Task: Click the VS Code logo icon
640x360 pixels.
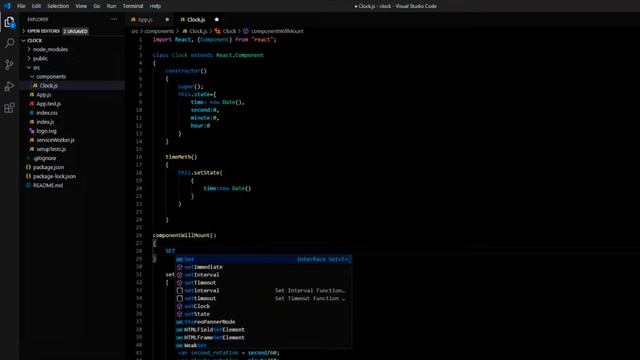Action: (7, 6)
